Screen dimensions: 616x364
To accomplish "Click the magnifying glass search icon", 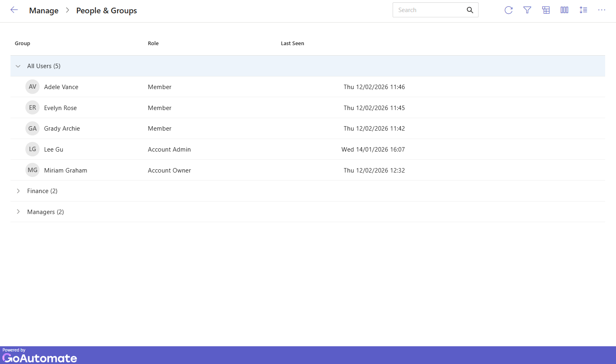I will click(x=470, y=10).
